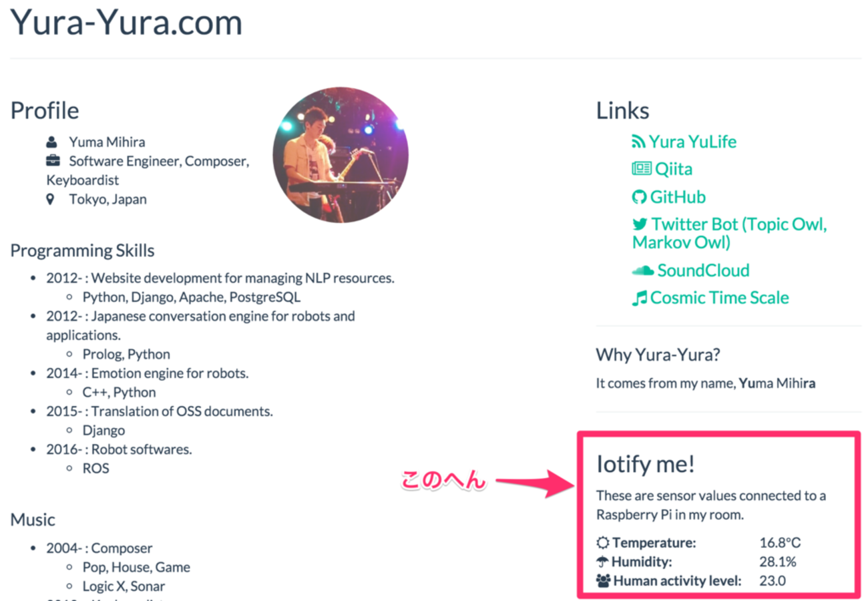Click the newspaper icon beside Qiita
Image resolution: width=868 pixels, height=601 pixels.
coord(642,169)
